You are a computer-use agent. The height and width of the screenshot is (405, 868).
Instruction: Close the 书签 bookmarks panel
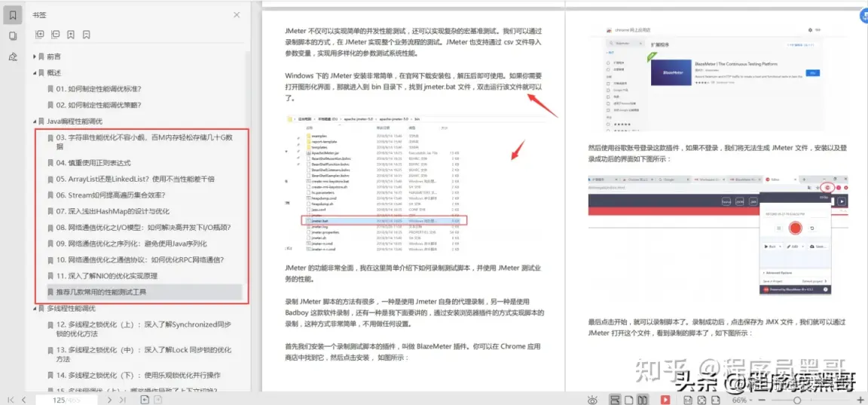coord(237,15)
